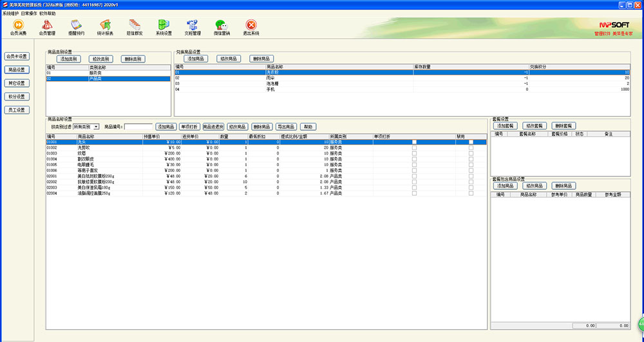Expand the 所有类别 category filter dropdown
This screenshot has width=644, height=342.
pyautogui.click(x=96, y=127)
